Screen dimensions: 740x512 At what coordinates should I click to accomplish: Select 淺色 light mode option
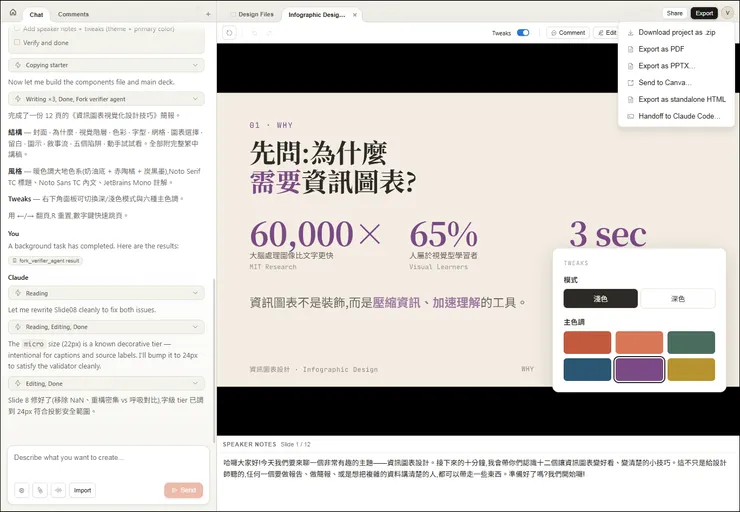point(600,299)
